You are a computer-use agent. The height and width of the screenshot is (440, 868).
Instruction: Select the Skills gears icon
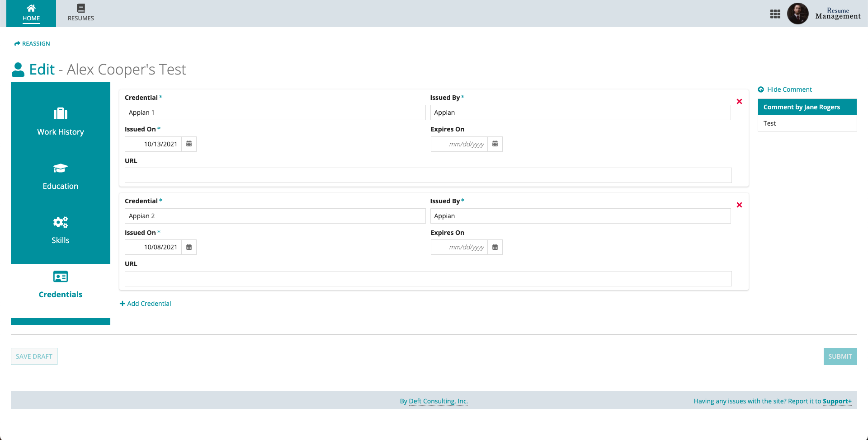coord(61,222)
